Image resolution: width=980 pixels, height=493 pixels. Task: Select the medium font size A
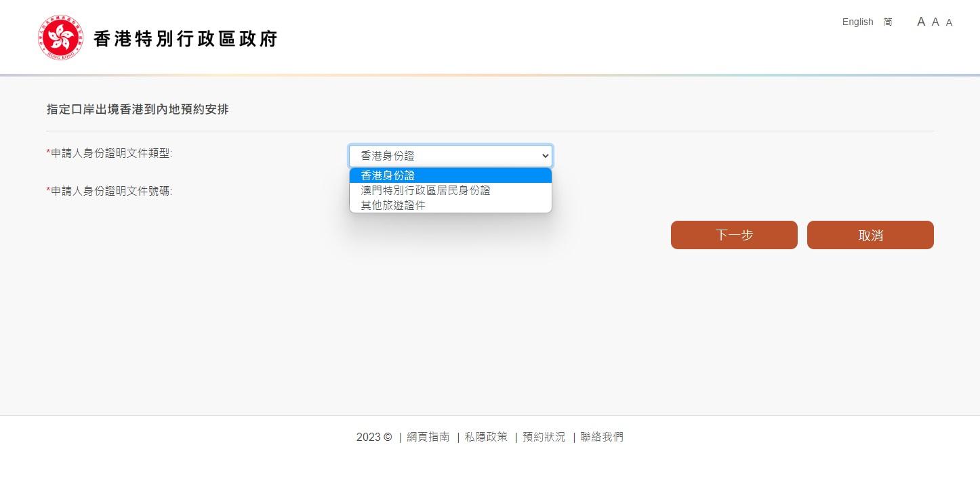pos(935,22)
